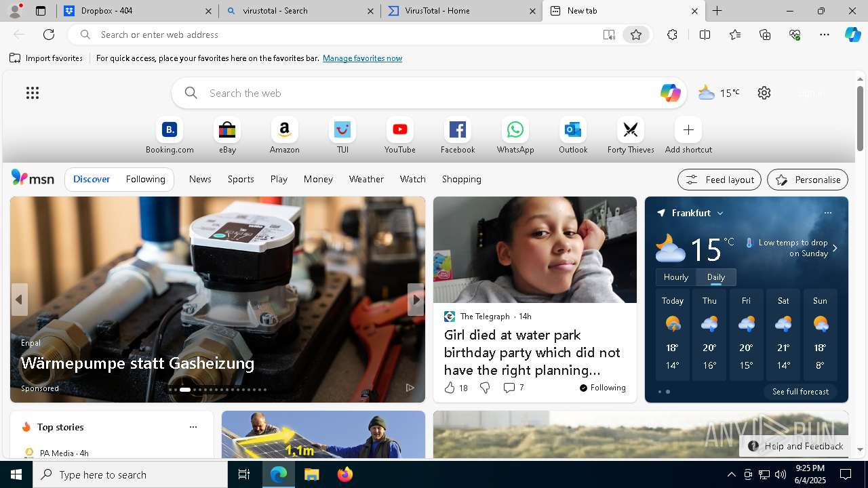Click the page vertical scrollbar thumb

coord(860,119)
